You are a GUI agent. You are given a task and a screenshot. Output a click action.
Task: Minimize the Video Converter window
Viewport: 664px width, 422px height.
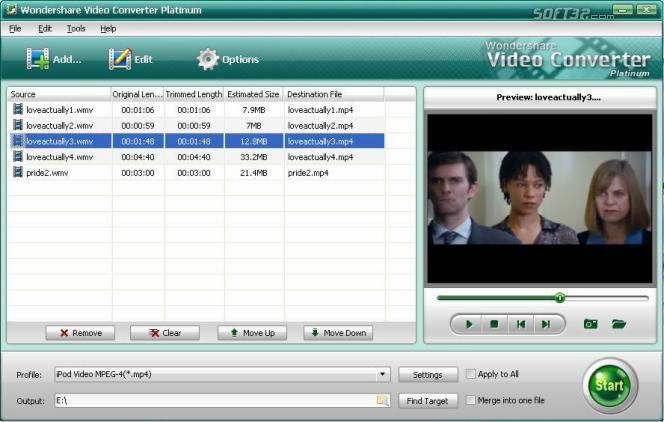[622, 8]
